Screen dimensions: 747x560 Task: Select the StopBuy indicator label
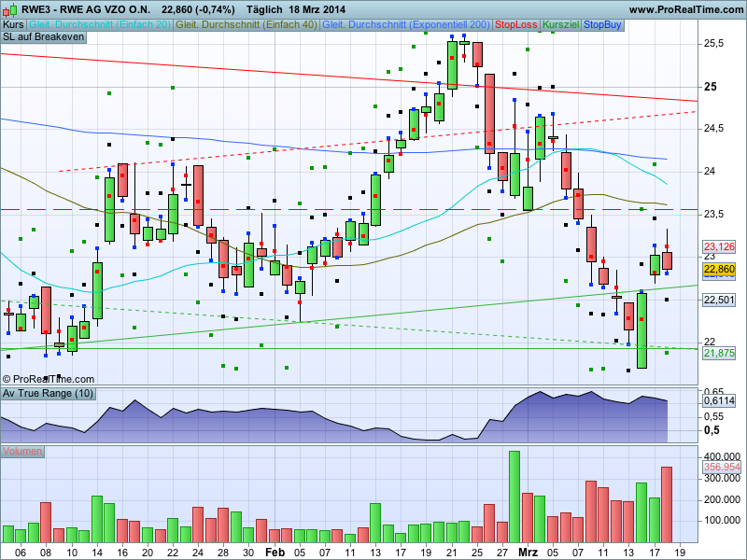click(x=602, y=25)
